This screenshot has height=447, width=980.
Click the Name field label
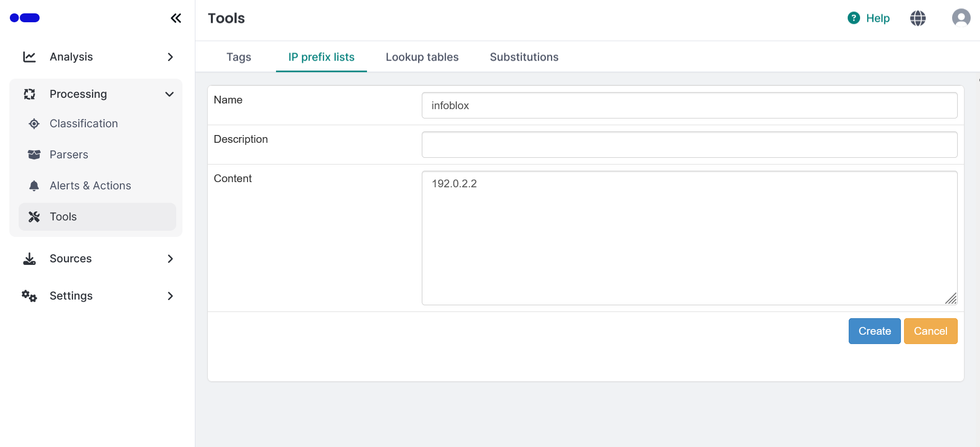point(228,100)
